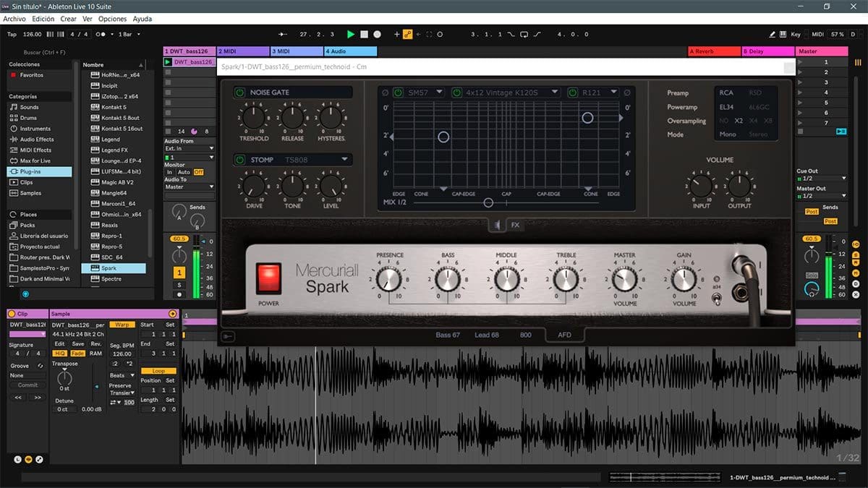The height and width of the screenshot is (488, 868).
Task: Select Instruments category in browser
Action: pos(35,129)
